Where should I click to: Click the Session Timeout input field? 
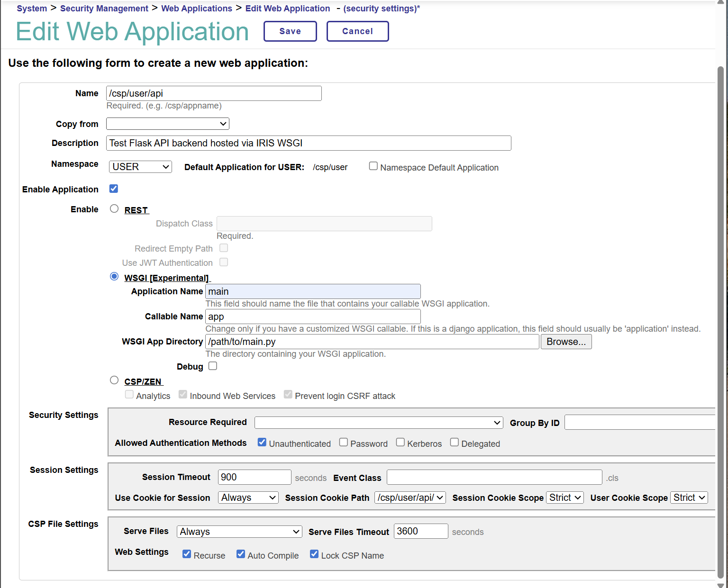[255, 478]
